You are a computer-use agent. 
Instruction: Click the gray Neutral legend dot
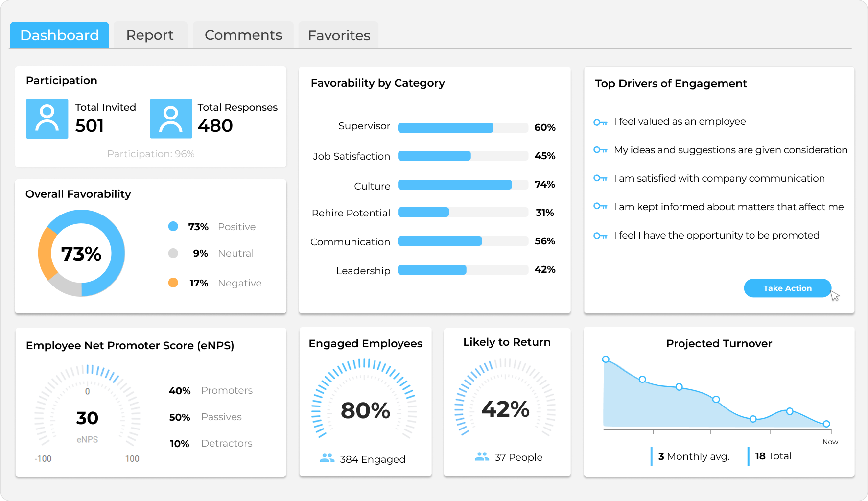coord(173,253)
